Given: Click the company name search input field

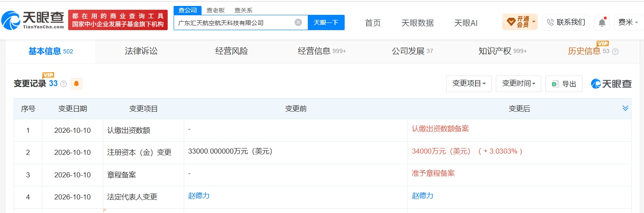Looking at the screenshot, I should [235, 22].
